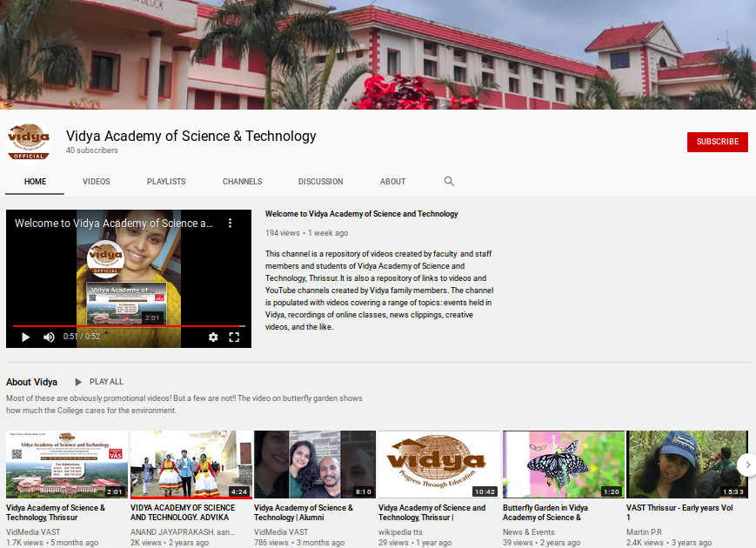Viewport: 756px width, 548px height.
Task: Go to the Playlists tab
Action: click(x=166, y=182)
